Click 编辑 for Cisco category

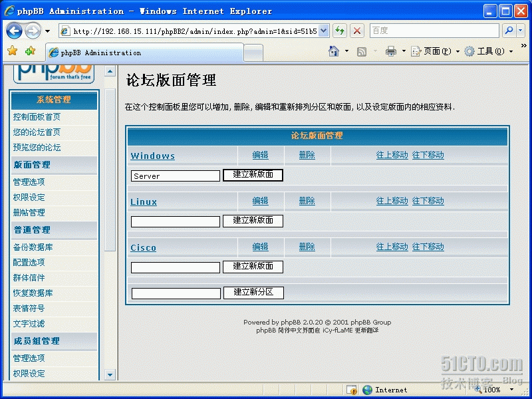(x=260, y=247)
